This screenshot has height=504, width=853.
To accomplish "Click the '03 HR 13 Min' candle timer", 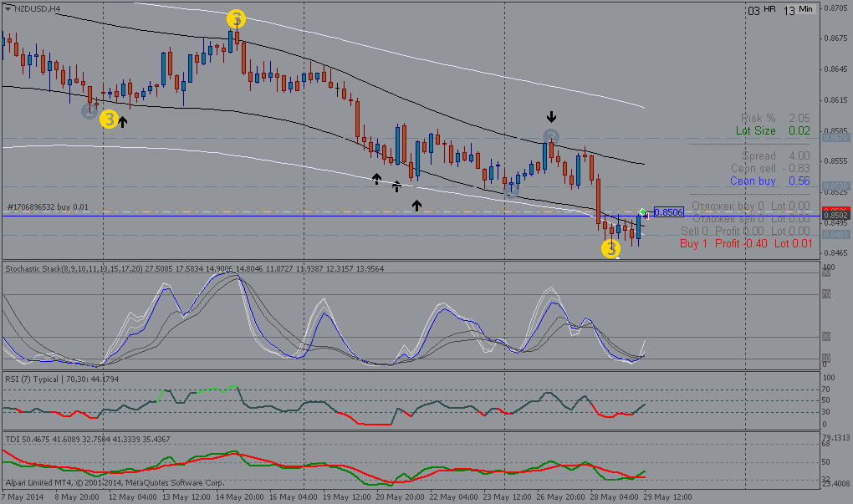I will click(x=780, y=10).
